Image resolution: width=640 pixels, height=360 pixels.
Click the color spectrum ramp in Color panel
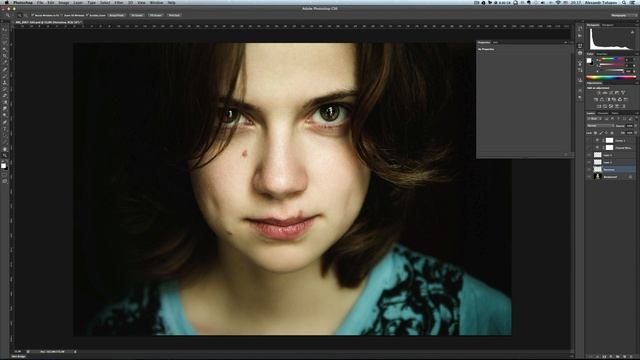point(611,77)
